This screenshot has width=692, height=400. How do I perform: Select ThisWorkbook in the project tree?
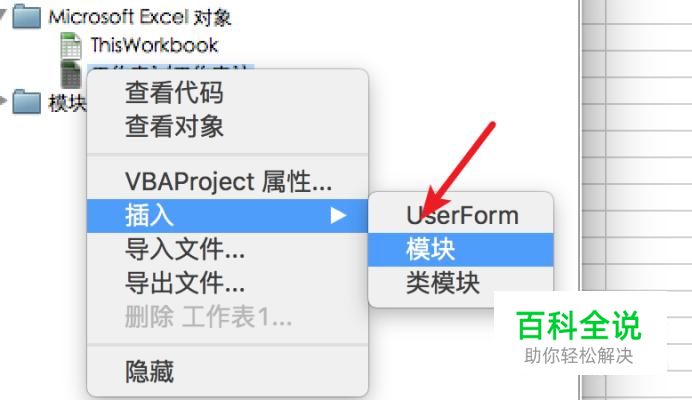pyautogui.click(x=154, y=45)
